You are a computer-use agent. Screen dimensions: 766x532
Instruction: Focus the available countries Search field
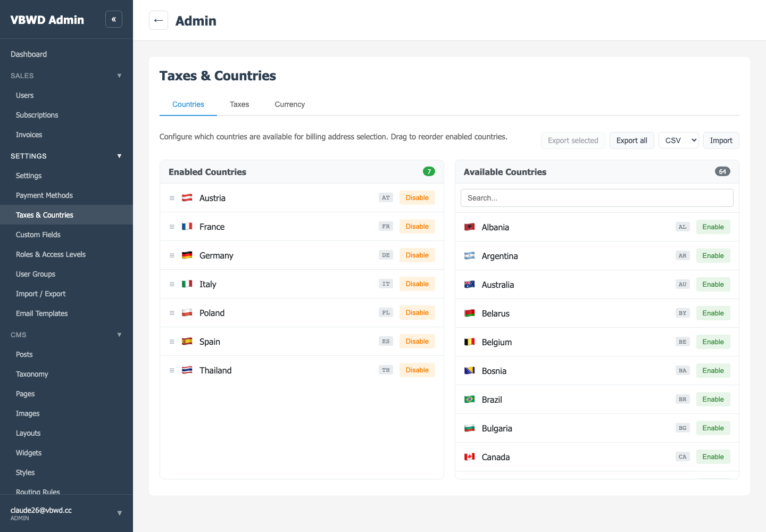point(597,198)
